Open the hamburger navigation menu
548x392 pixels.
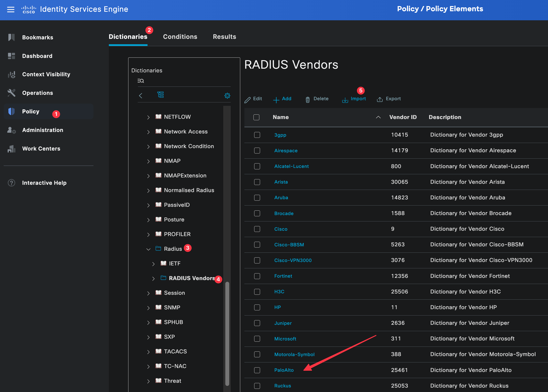pos(11,9)
